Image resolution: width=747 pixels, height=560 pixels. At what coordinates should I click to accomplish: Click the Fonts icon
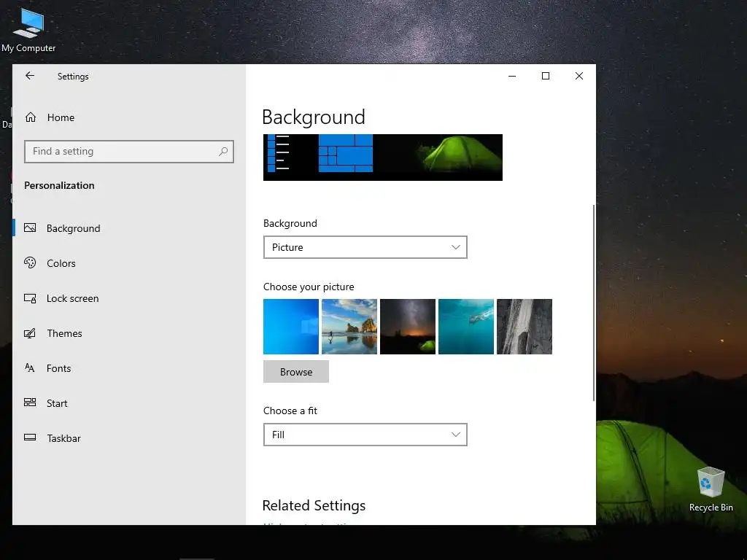(29, 367)
